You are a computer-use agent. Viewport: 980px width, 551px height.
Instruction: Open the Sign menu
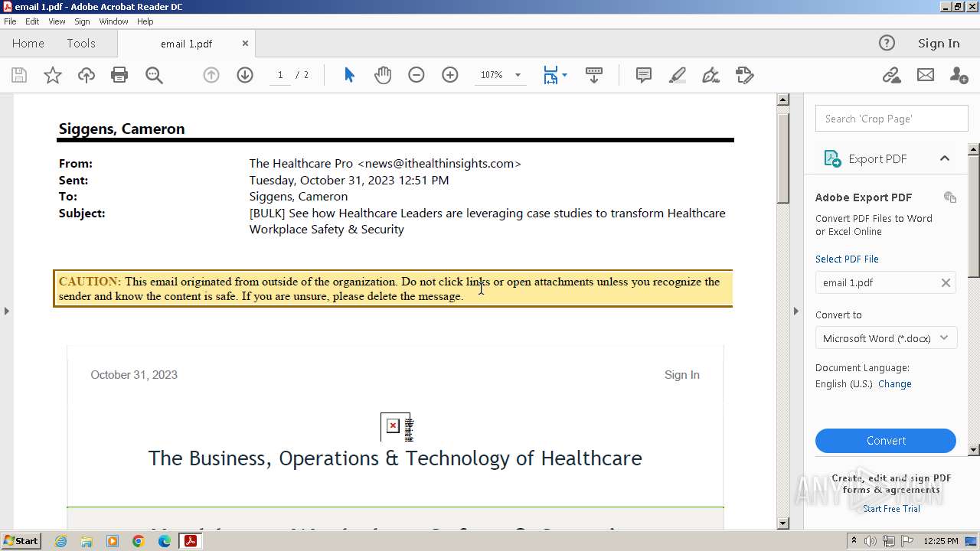pos(82,21)
